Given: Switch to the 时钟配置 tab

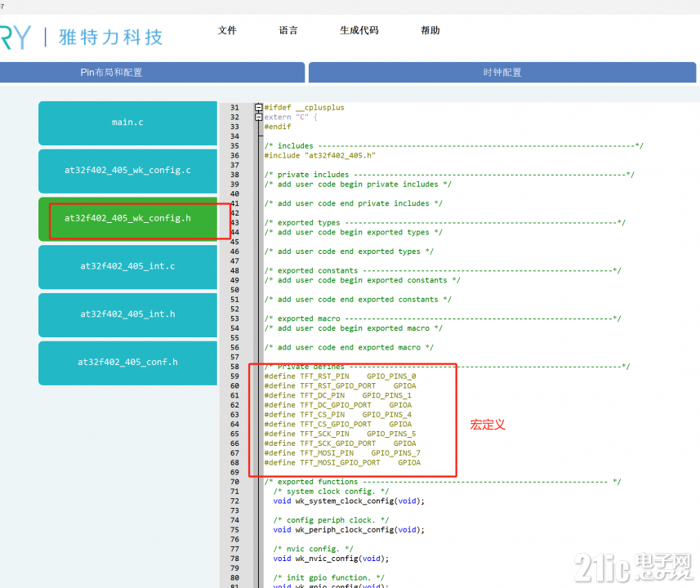Looking at the screenshot, I should pyautogui.click(x=502, y=73).
